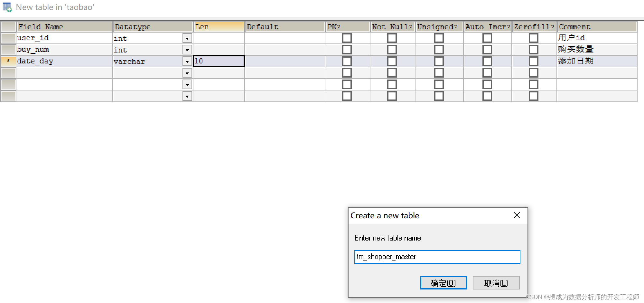Image resolution: width=644 pixels, height=303 pixels.
Task: Check PK for user_id row
Action: [347, 38]
